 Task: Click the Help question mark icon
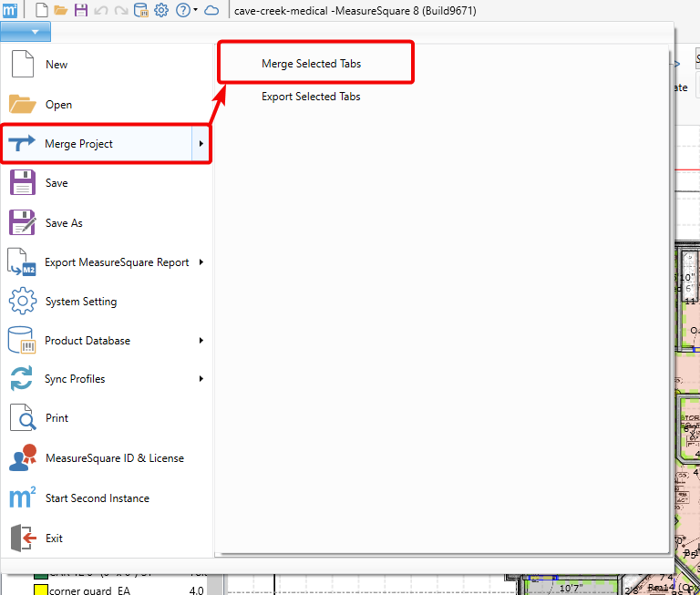[x=183, y=10]
